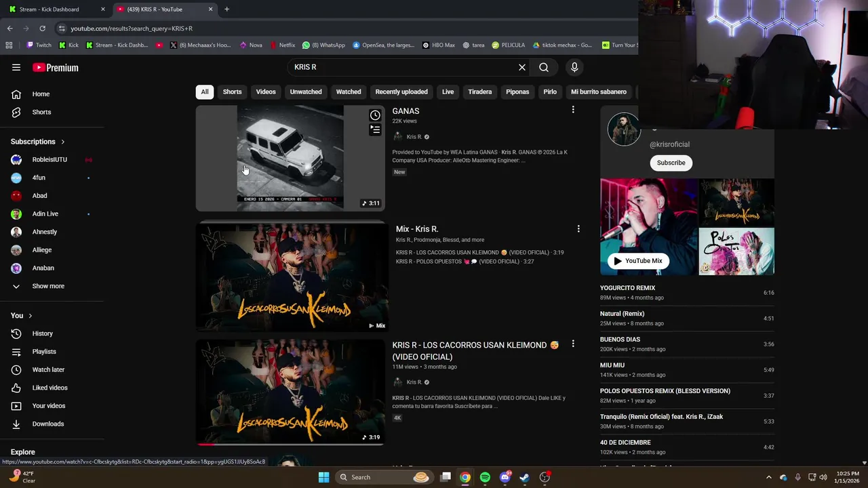The height and width of the screenshot is (488, 868).
Task: Expand Subscriptions section chevron
Action: tap(63, 142)
